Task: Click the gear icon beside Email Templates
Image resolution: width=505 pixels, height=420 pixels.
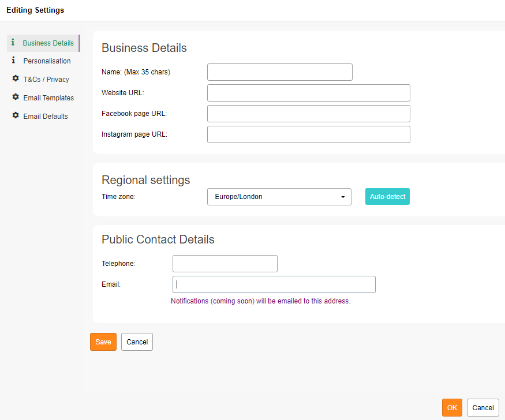Action: point(16,97)
